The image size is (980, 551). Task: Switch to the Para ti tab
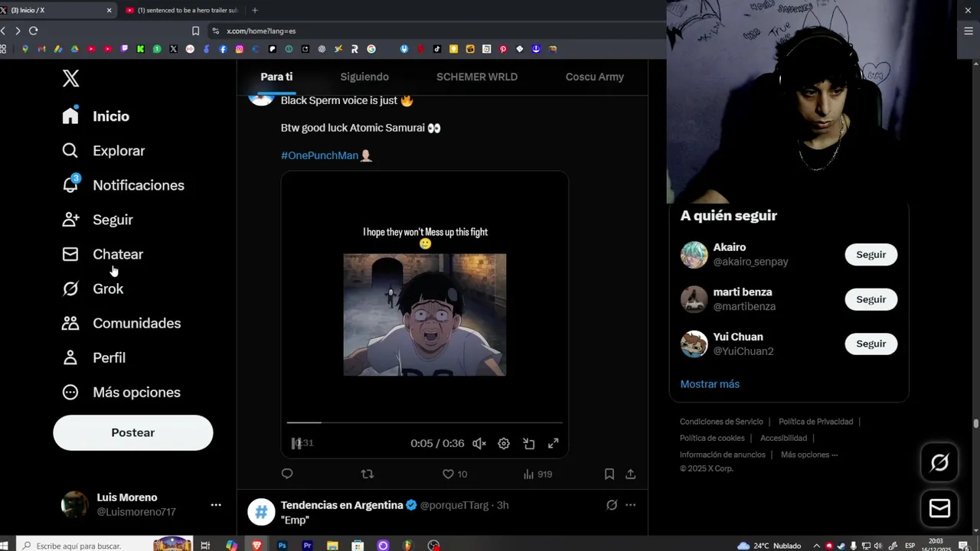pos(276,77)
